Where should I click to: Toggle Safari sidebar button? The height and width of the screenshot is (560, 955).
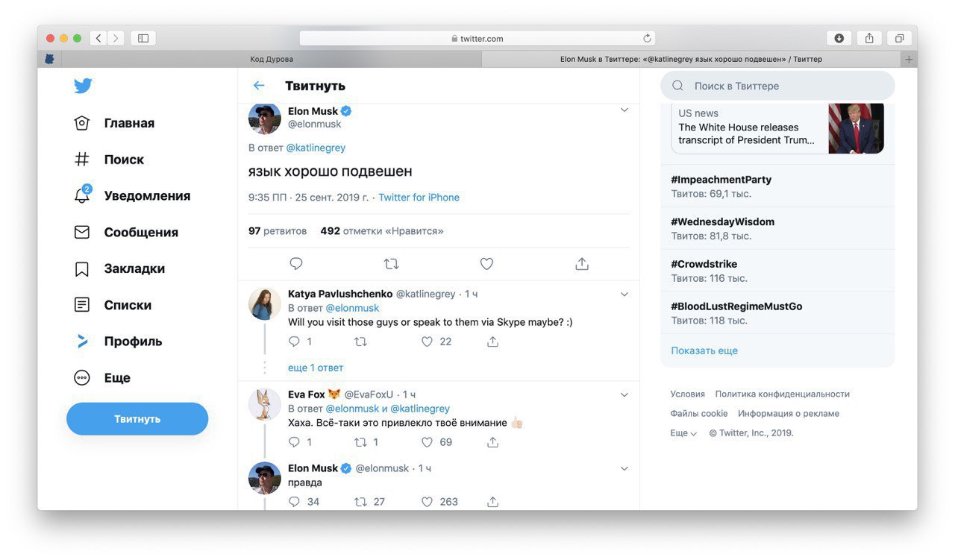[x=143, y=38]
